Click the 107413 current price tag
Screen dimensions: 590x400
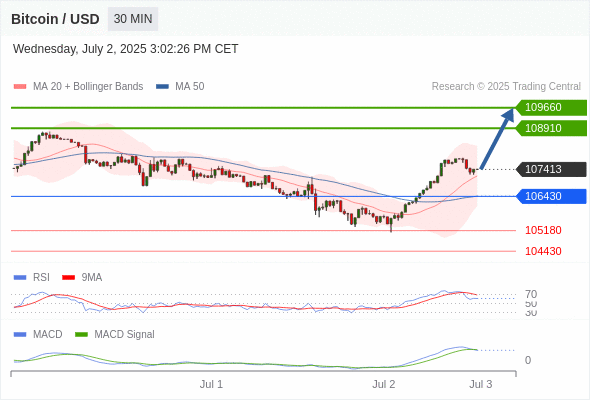click(551, 169)
